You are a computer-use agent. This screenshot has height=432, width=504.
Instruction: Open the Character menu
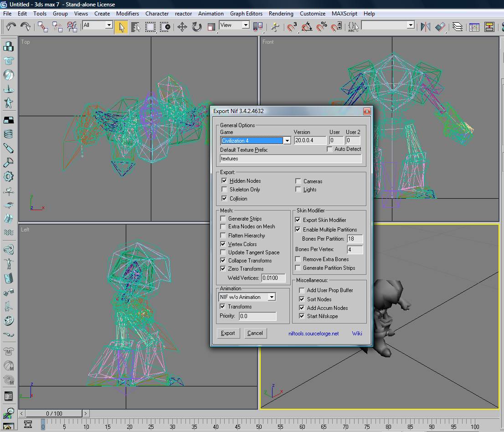tap(157, 14)
